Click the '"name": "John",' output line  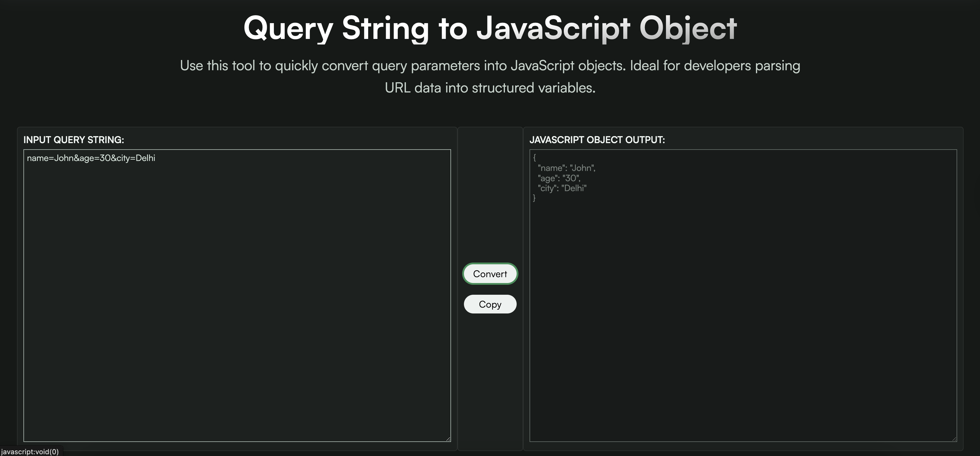[x=566, y=168]
